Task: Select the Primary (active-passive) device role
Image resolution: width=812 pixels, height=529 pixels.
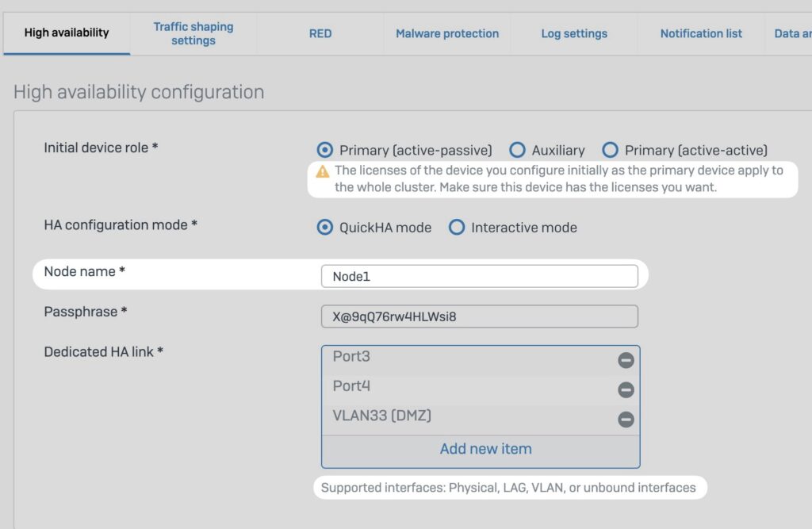Action: pyautogui.click(x=324, y=150)
